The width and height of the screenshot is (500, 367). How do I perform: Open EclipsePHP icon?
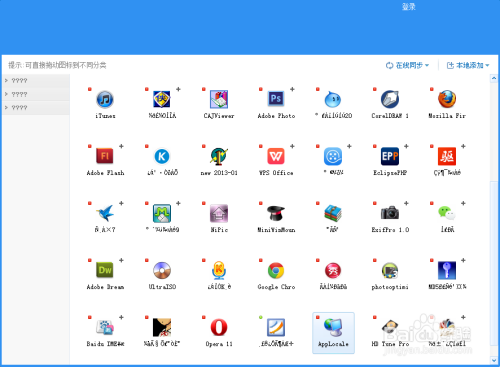tap(390, 156)
